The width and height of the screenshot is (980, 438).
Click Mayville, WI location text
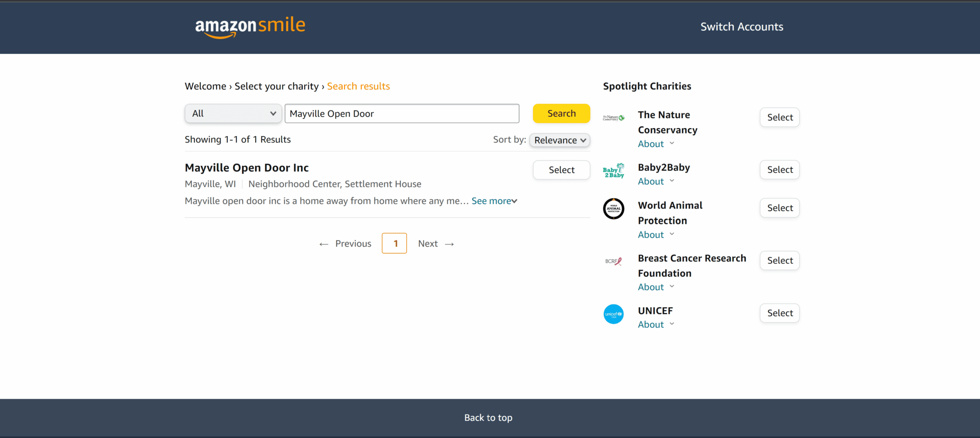click(210, 184)
